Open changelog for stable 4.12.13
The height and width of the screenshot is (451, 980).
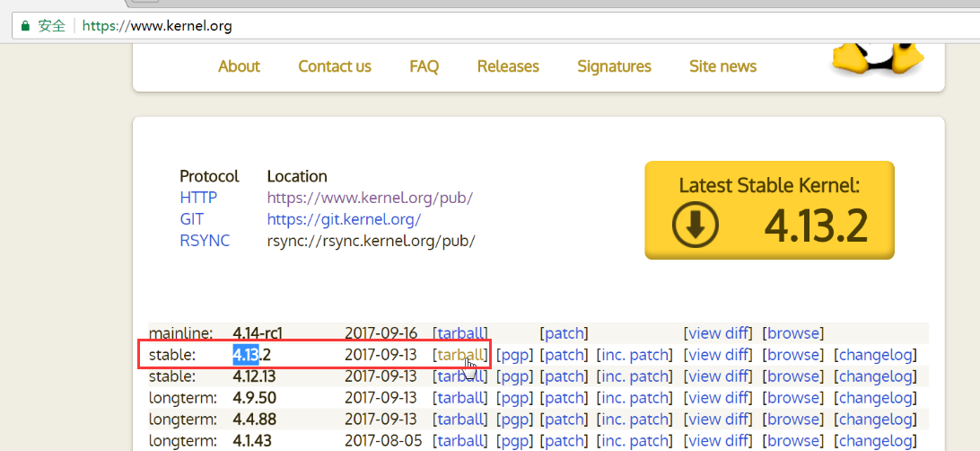coord(876,376)
